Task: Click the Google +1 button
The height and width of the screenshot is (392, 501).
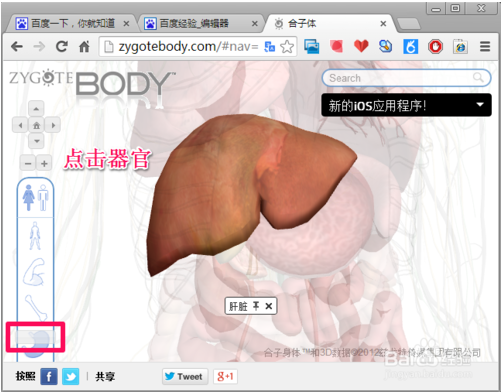Action: pos(225,376)
